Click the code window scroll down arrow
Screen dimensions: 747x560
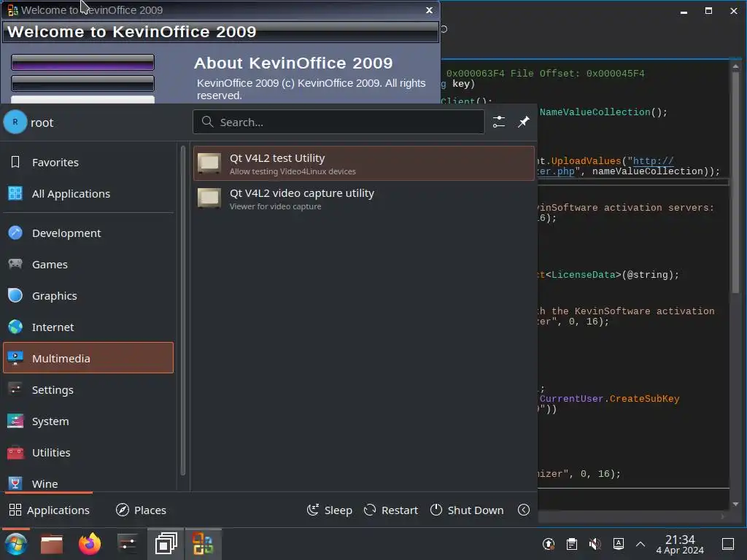pyautogui.click(x=735, y=504)
